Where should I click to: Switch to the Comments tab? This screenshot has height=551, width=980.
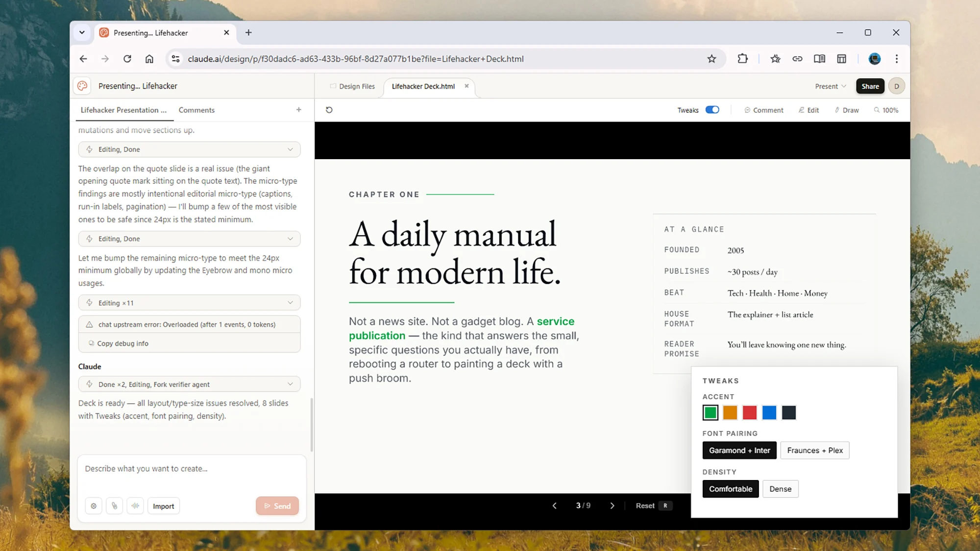pyautogui.click(x=196, y=110)
